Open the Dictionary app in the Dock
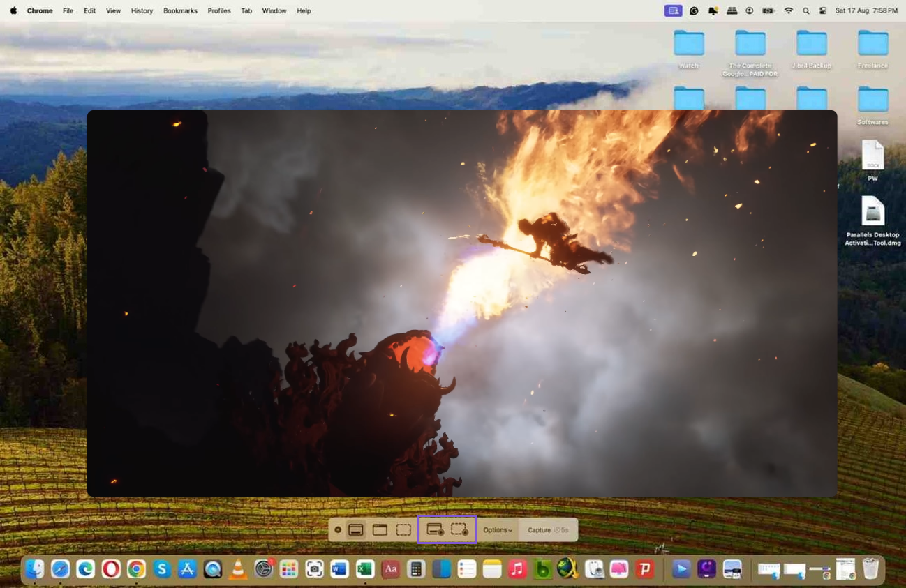The height and width of the screenshot is (588, 906). pyautogui.click(x=391, y=570)
